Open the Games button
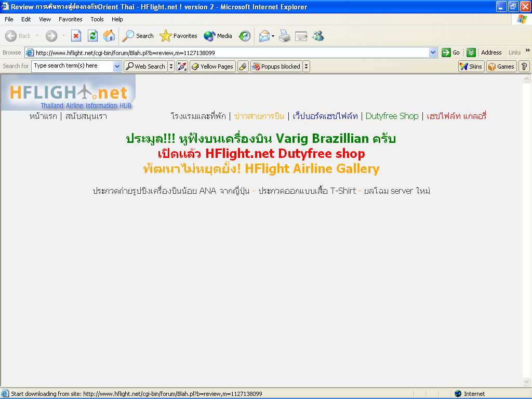Viewport: 532px width, 399px height. pyautogui.click(x=501, y=66)
